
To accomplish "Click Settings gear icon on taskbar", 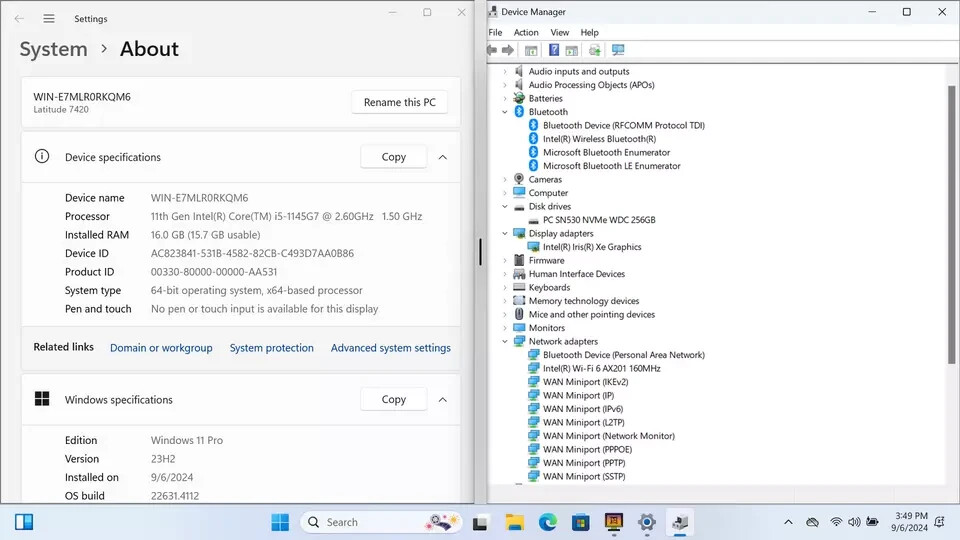I will [647, 522].
